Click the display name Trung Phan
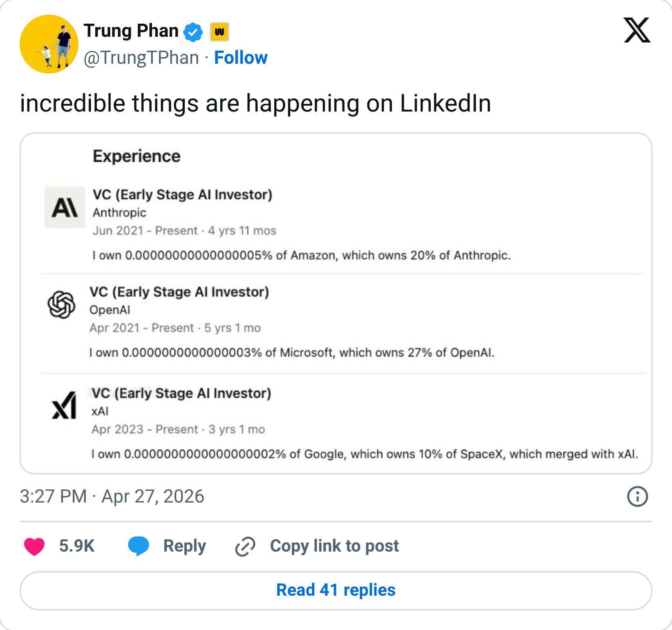 (130, 30)
